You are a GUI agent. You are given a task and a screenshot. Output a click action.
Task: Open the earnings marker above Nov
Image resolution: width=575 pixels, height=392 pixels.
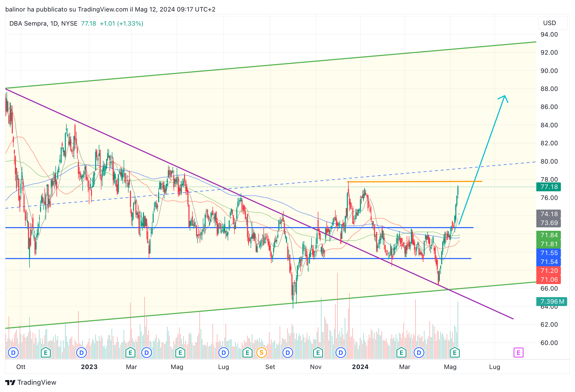(318, 353)
